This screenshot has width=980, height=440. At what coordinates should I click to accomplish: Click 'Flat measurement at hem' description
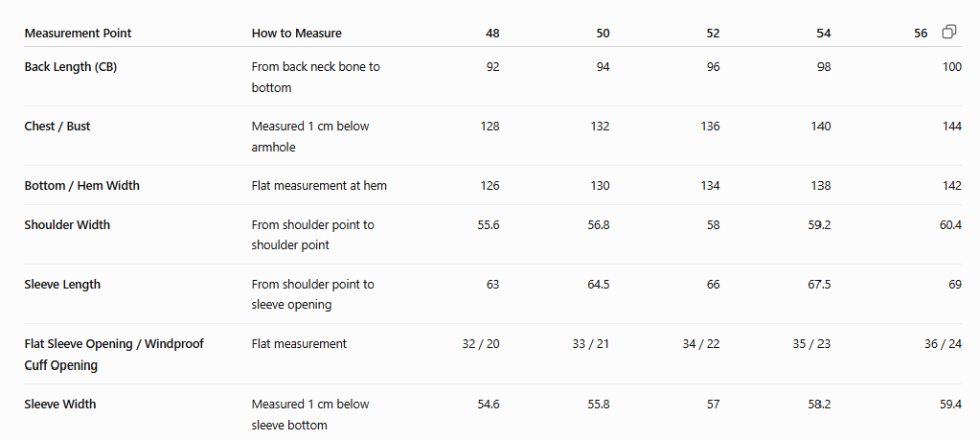[319, 186]
